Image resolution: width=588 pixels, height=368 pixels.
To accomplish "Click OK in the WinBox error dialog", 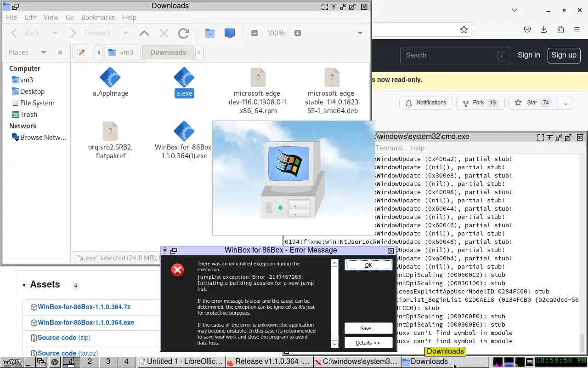I will click(368, 265).
